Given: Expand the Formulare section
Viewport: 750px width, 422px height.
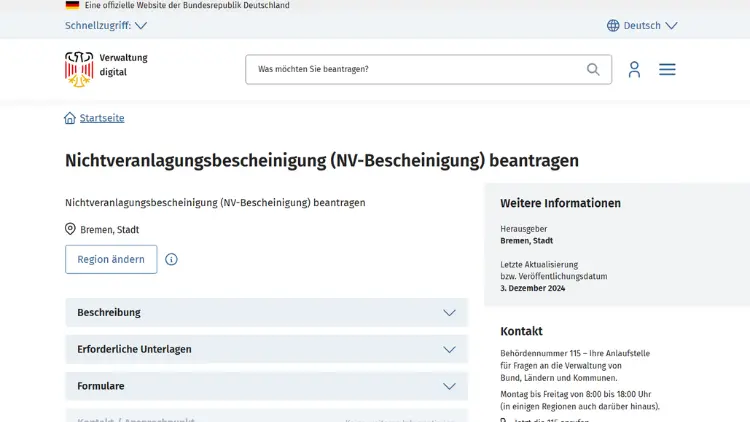Looking at the screenshot, I should coord(266,386).
